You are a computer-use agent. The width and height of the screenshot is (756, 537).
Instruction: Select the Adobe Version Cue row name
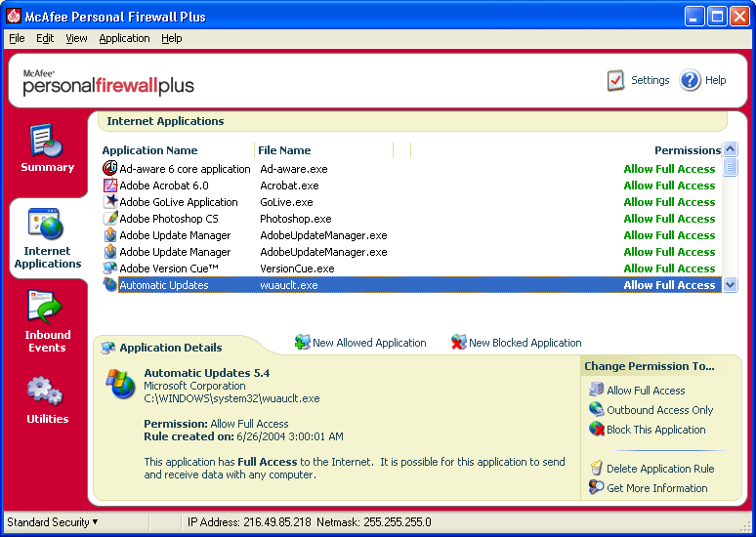tap(169, 268)
